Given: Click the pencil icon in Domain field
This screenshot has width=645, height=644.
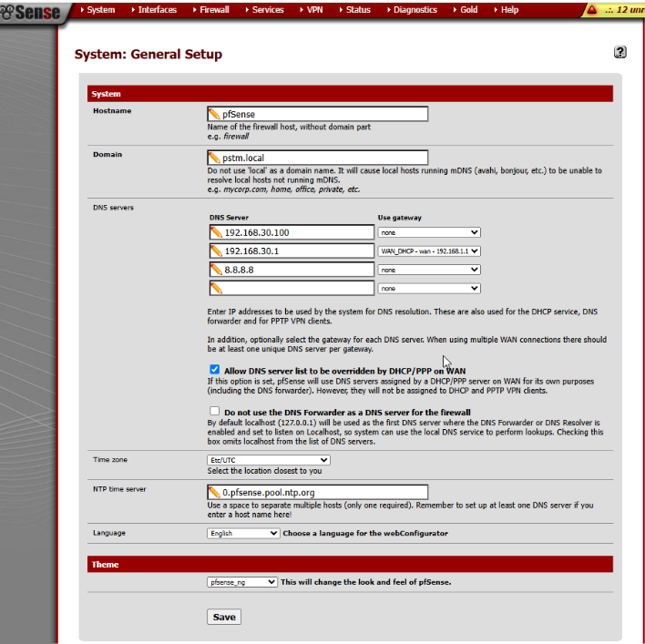Looking at the screenshot, I should (215, 158).
